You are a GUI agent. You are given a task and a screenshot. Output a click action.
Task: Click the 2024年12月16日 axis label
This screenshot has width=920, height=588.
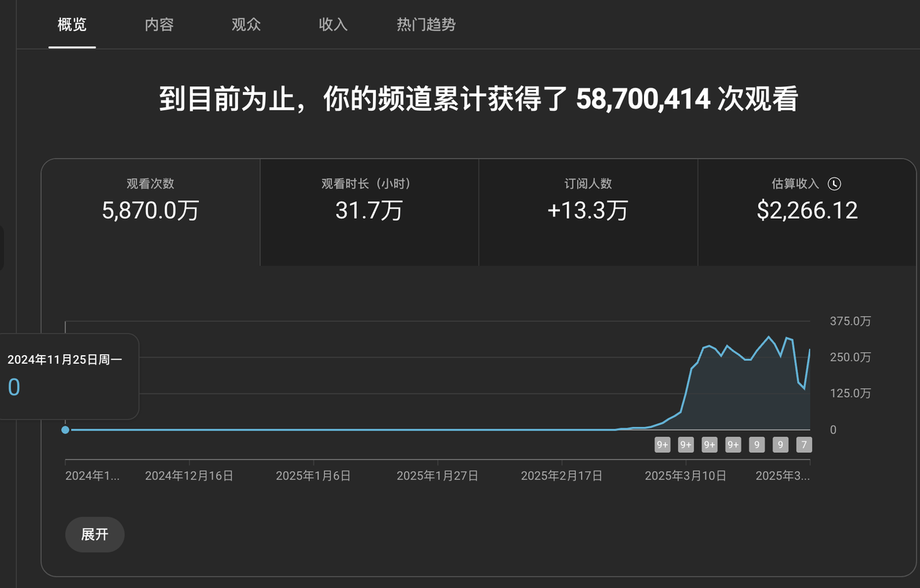[x=189, y=476]
